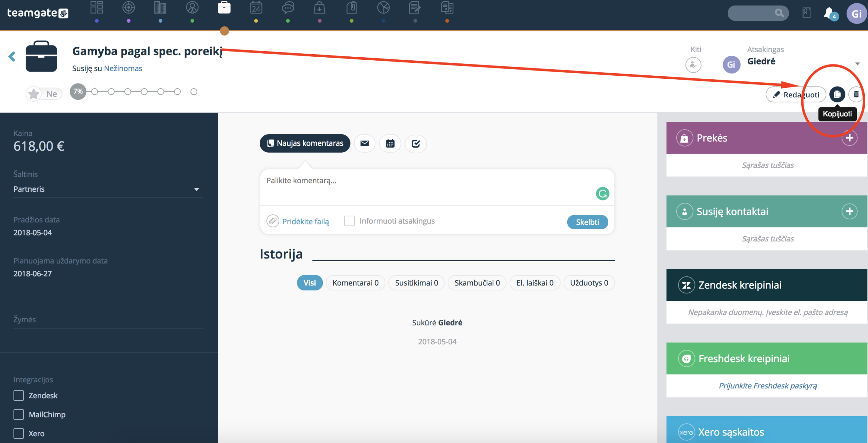This screenshot has width=868, height=443.
Task: Click the Kopijuoti copy deal icon
Action: [x=837, y=94]
